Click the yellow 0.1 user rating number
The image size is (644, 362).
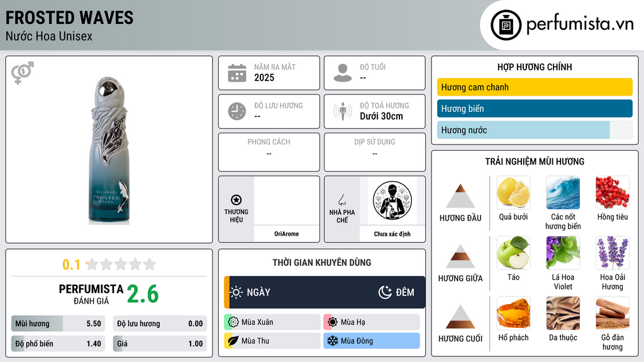pyautogui.click(x=72, y=265)
